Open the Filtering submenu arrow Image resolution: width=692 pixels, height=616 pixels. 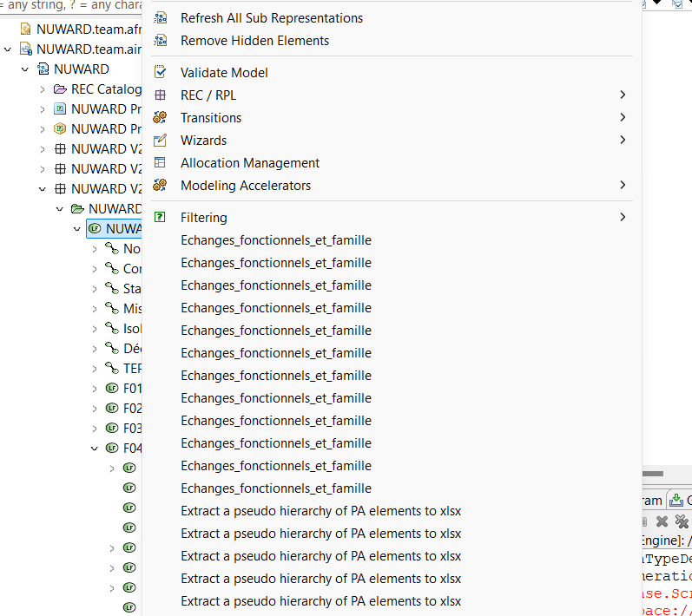pos(623,218)
